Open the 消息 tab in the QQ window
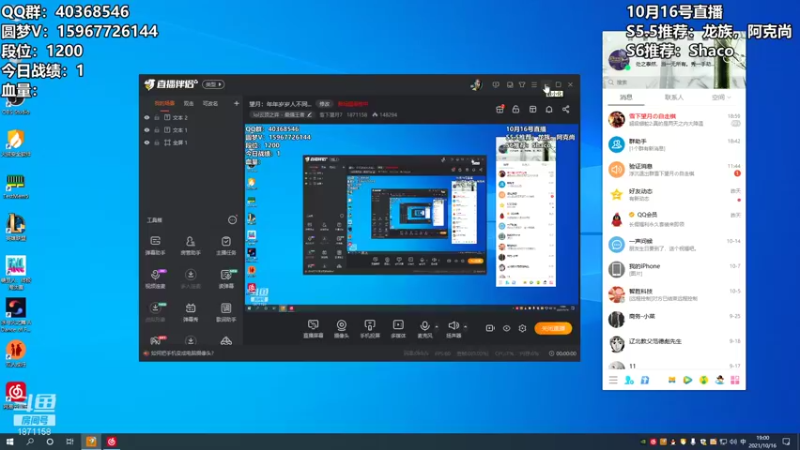This screenshot has width=800, height=450. [626, 97]
